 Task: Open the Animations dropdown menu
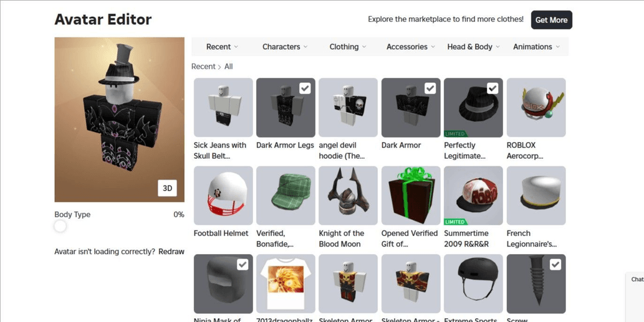tap(536, 47)
